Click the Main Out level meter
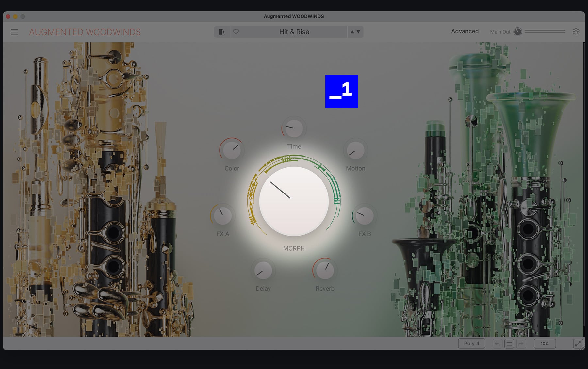 point(545,32)
